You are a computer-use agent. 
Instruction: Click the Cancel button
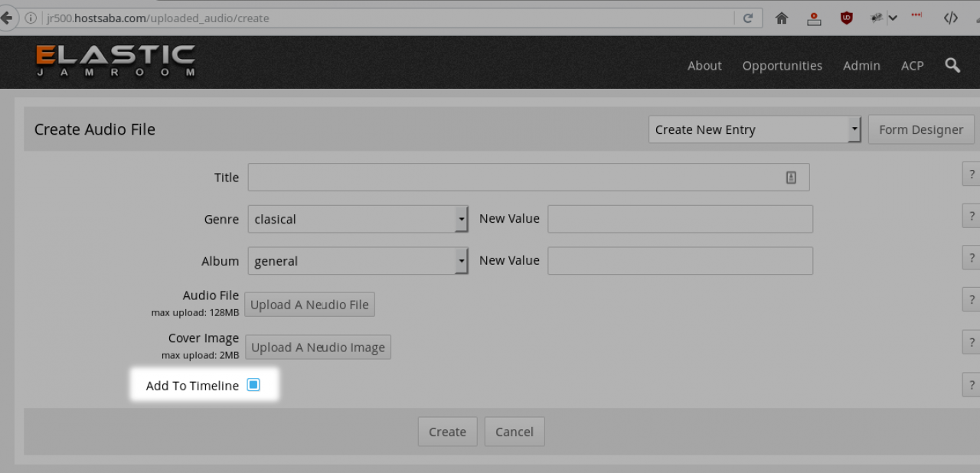[x=514, y=432]
